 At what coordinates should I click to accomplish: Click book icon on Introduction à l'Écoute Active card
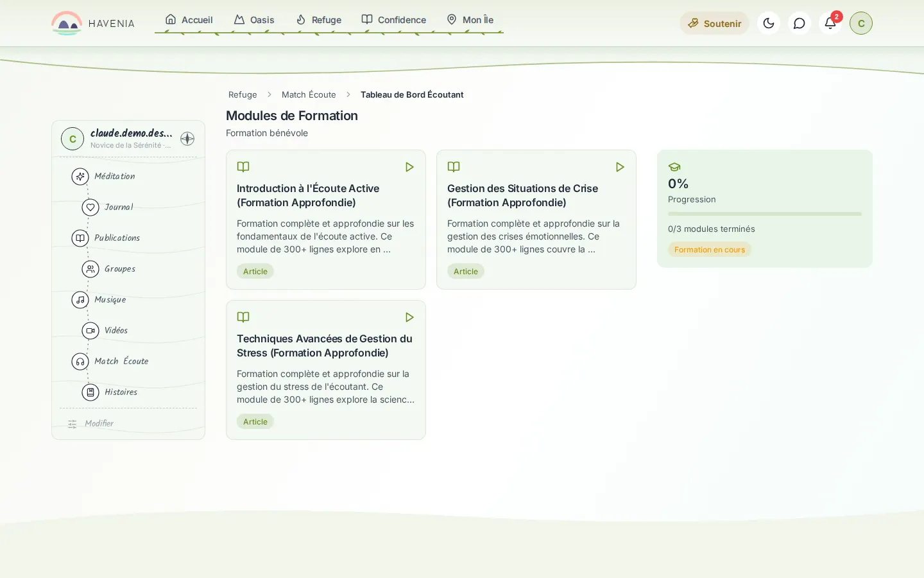coord(243,167)
